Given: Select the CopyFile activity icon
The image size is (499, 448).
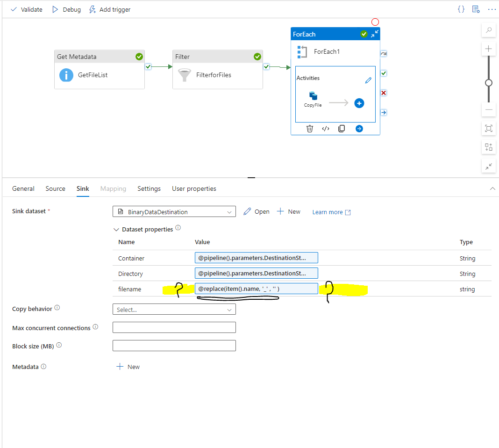Looking at the screenshot, I should [x=313, y=96].
